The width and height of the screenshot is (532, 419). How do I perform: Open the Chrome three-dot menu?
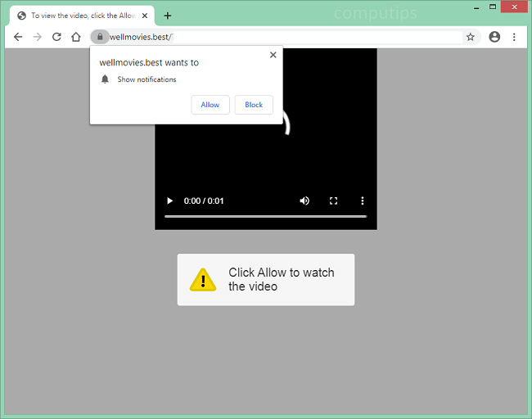pyautogui.click(x=514, y=37)
